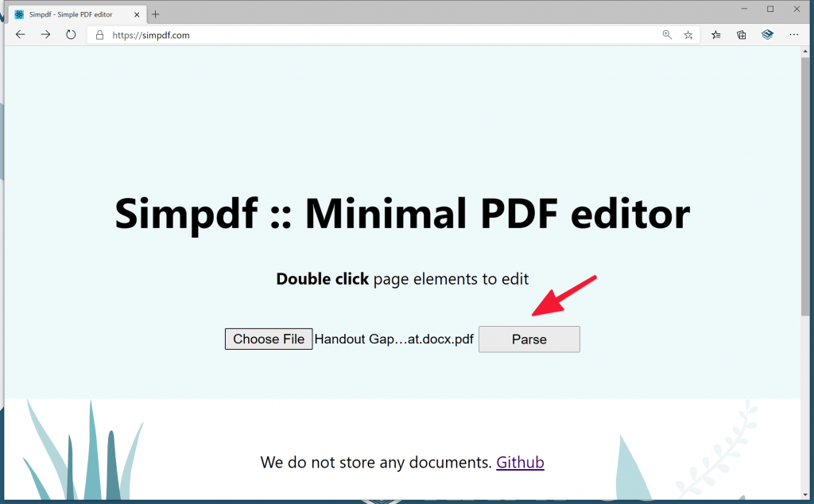The image size is (814, 504).
Task: Close the browser window
Action: (x=797, y=9)
